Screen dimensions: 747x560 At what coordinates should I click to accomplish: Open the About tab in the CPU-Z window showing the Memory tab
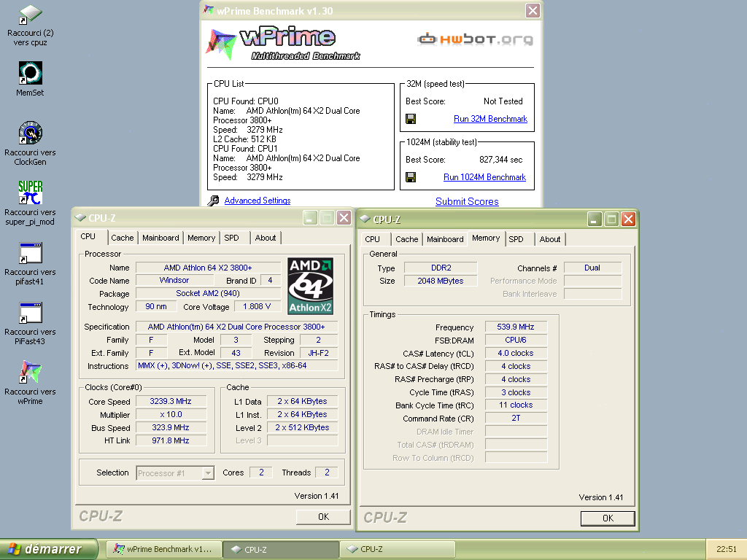point(550,239)
